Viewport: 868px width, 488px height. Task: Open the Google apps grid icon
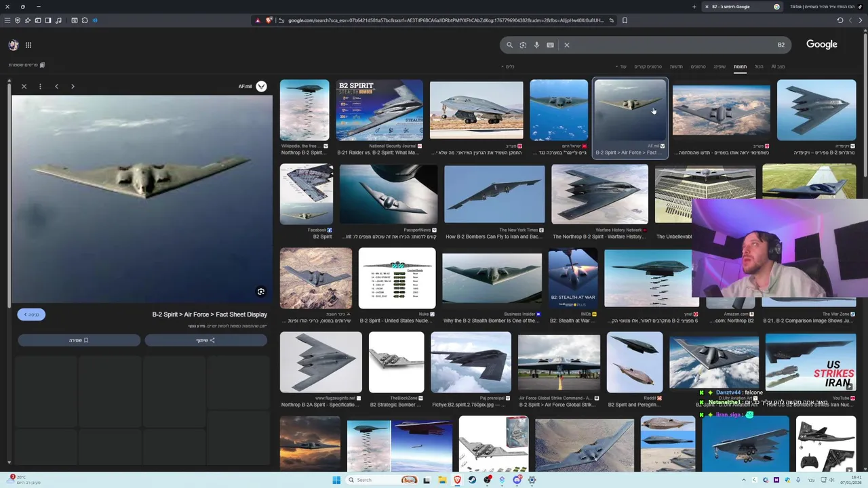pyautogui.click(x=28, y=45)
